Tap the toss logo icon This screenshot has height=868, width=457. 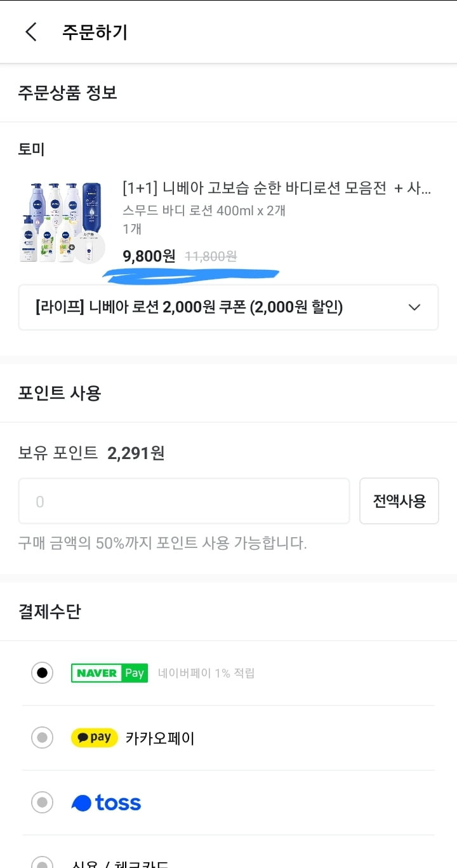[106, 803]
